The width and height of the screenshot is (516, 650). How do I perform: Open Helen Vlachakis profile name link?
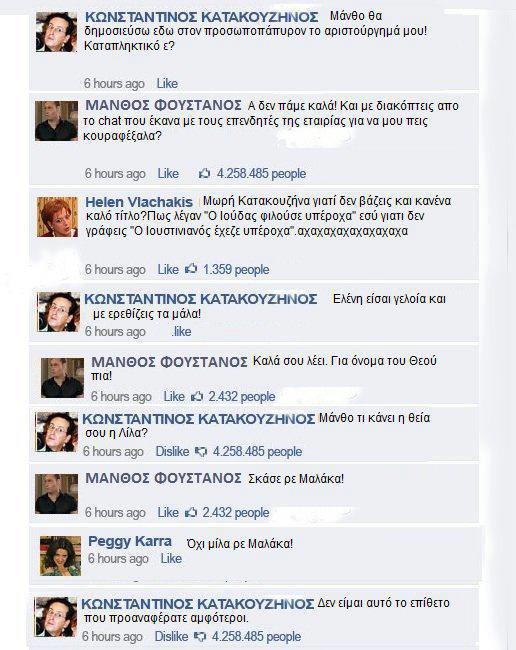click(139, 202)
